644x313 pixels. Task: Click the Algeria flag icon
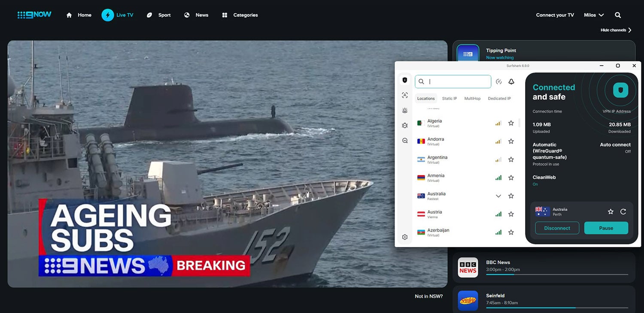click(x=421, y=123)
